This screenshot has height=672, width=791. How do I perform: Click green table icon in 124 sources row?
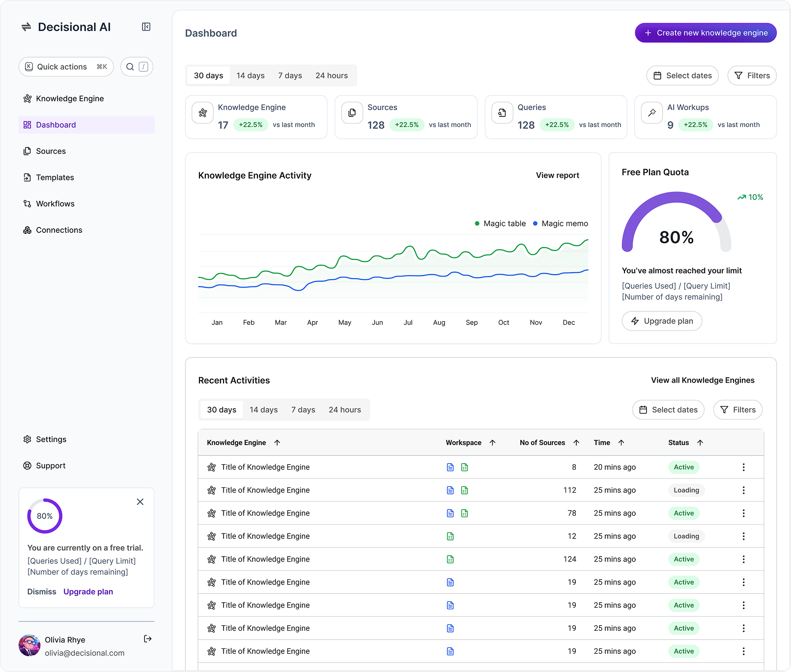tap(450, 559)
